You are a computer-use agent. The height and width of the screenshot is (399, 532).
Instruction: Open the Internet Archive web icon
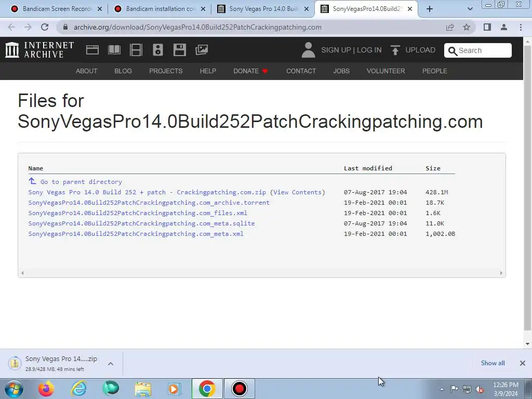coord(92,50)
